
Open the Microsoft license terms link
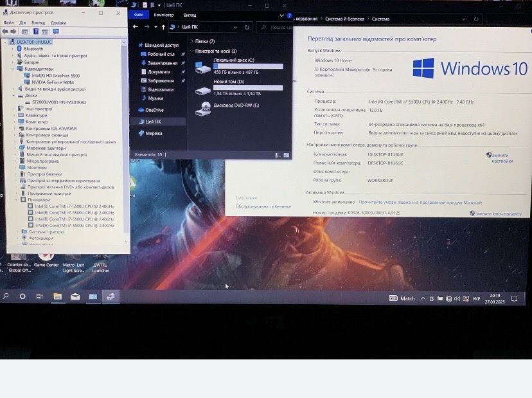click(420, 203)
